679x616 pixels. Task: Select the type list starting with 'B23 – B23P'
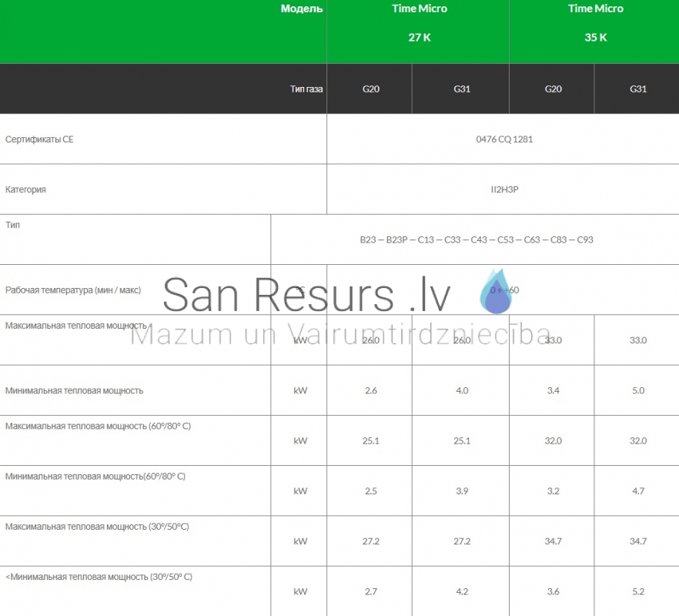pos(477,239)
